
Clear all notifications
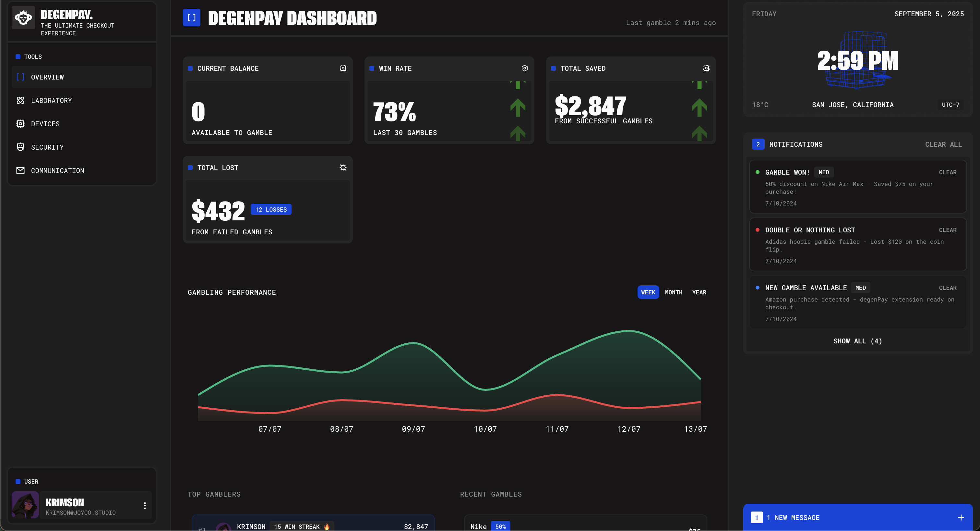(943, 144)
